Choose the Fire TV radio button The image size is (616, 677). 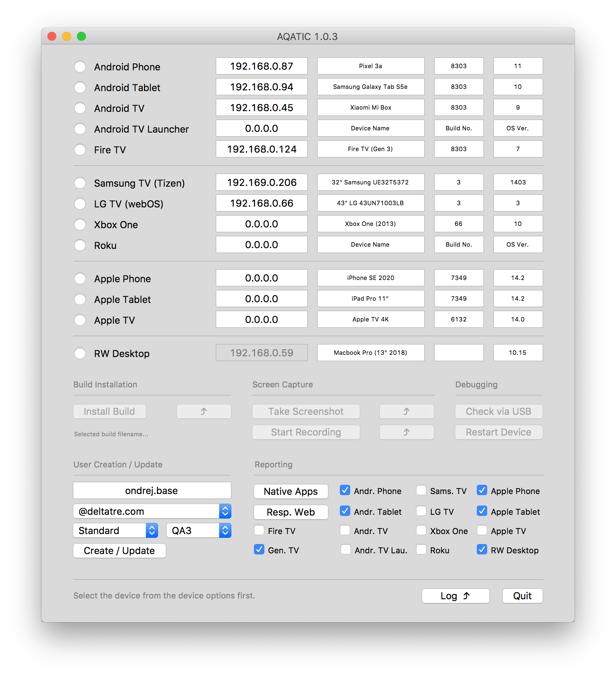tap(80, 150)
